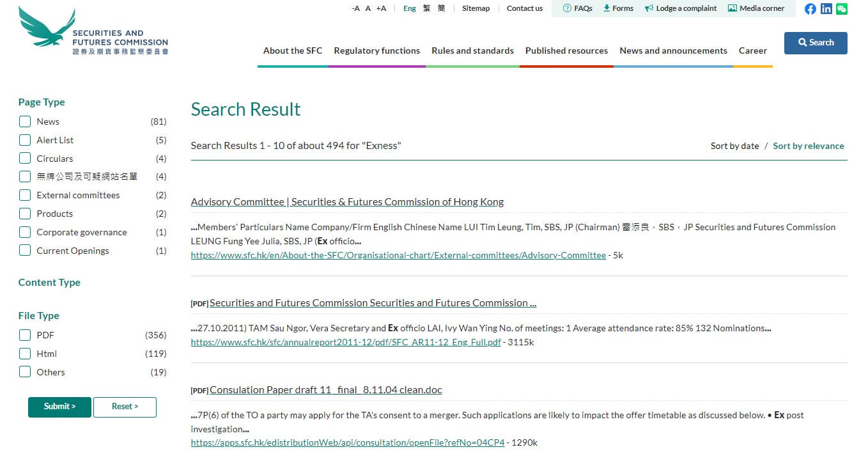Open the Regulatory functions menu
Screen dimensions: 868x454
pyautogui.click(x=377, y=51)
